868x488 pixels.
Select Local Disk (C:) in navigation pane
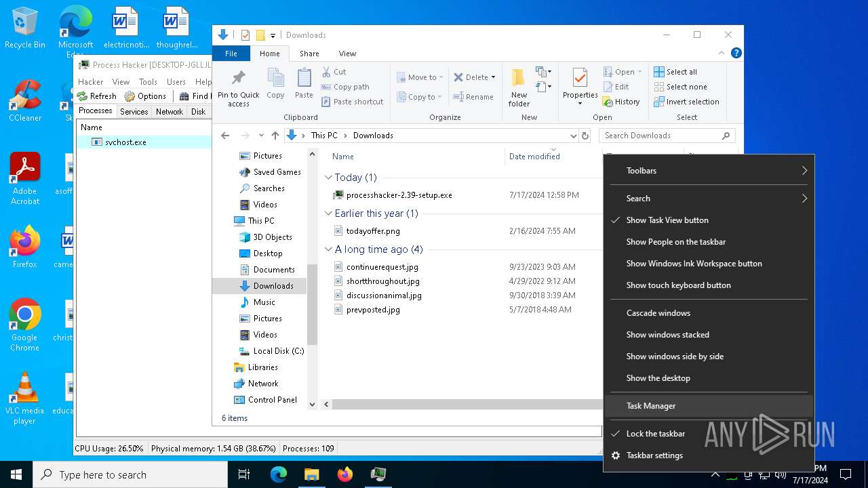(278, 351)
